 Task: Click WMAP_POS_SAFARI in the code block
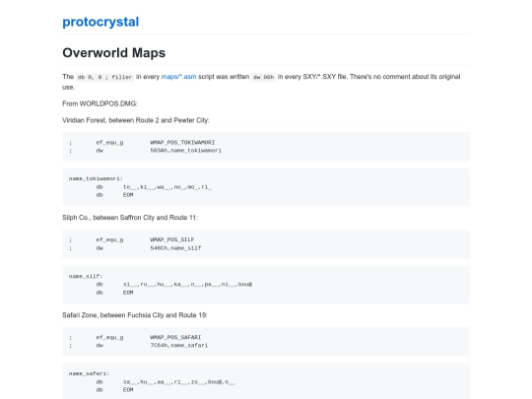pyautogui.click(x=175, y=337)
